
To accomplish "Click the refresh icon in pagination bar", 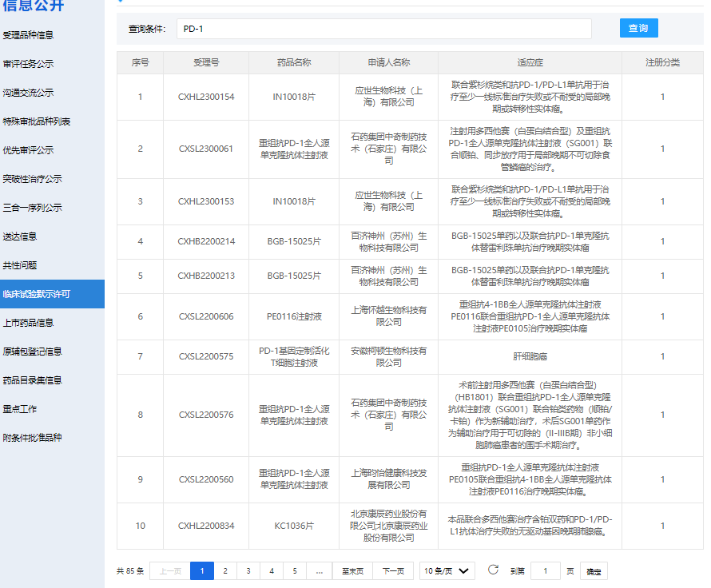I will (493, 570).
